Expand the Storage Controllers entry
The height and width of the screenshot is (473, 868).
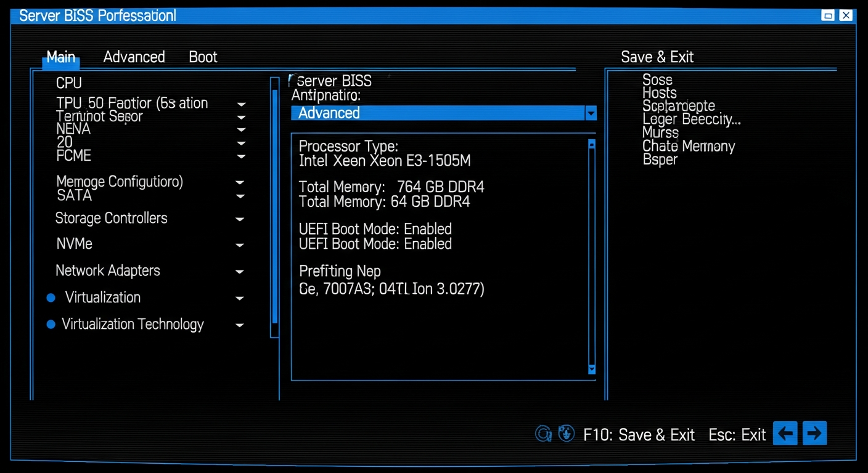pyautogui.click(x=239, y=219)
